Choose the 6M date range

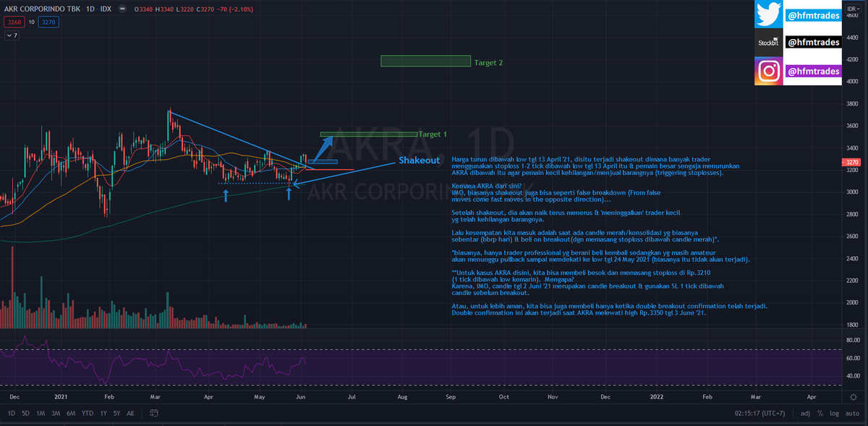[x=71, y=413]
